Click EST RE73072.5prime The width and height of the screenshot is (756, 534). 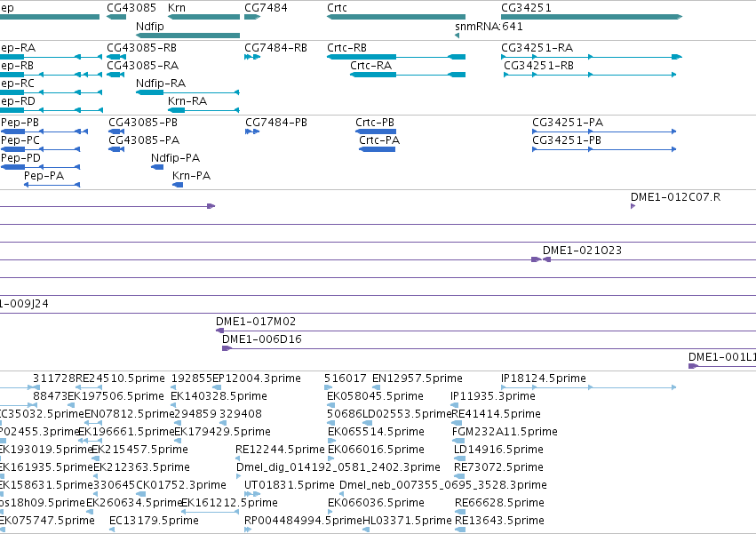[498, 467]
